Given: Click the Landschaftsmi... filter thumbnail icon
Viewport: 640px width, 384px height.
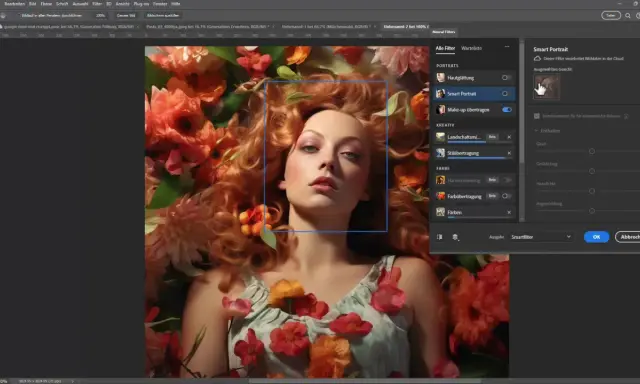Looking at the screenshot, I should [440, 137].
